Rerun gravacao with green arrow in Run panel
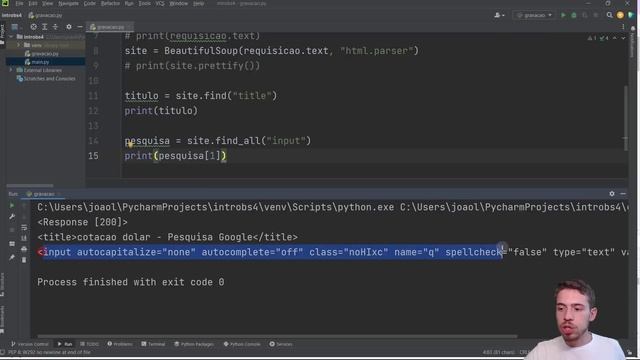This screenshot has width=640, height=360. pos(12,205)
